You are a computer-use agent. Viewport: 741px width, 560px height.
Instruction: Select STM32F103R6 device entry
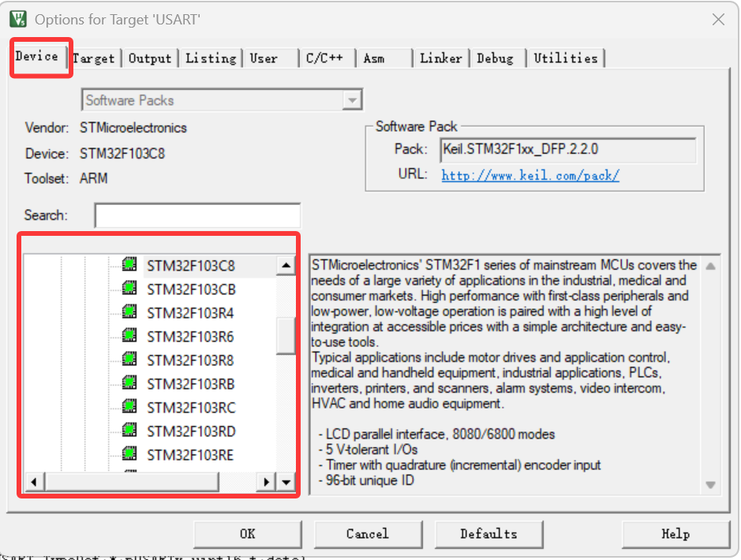pos(190,337)
